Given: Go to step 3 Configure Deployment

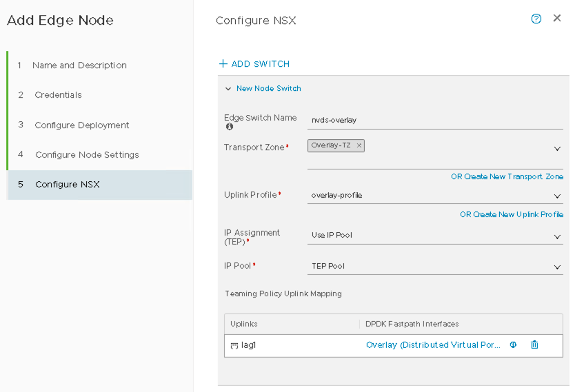Looking at the screenshot, I should (82, 125).
